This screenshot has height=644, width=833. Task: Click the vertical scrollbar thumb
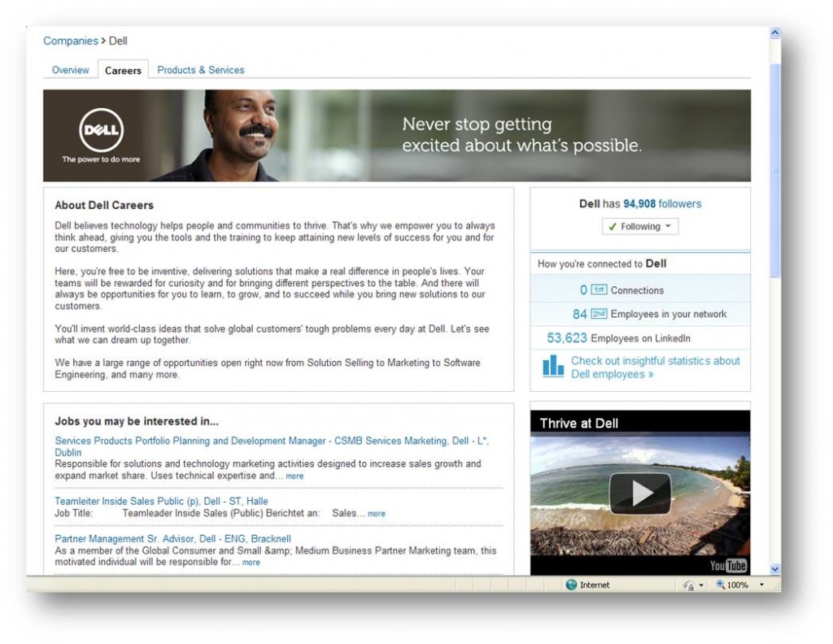[775, 170]
